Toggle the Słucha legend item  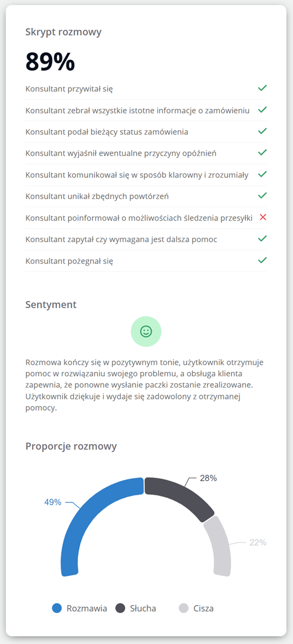pos(135,609)
